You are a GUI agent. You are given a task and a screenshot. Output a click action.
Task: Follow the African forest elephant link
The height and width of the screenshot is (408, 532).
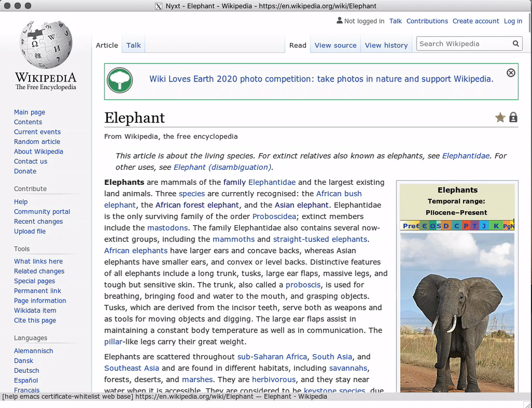[197, 205]
